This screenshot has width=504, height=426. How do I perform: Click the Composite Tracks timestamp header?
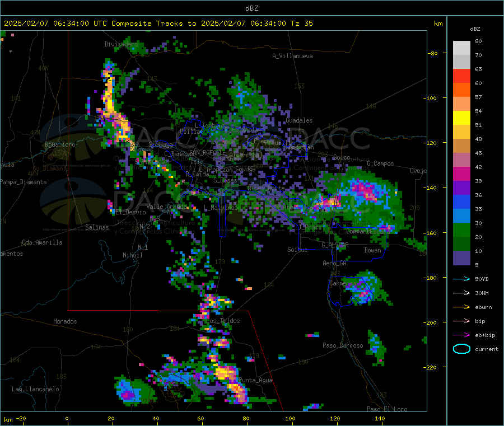(158, 24)
